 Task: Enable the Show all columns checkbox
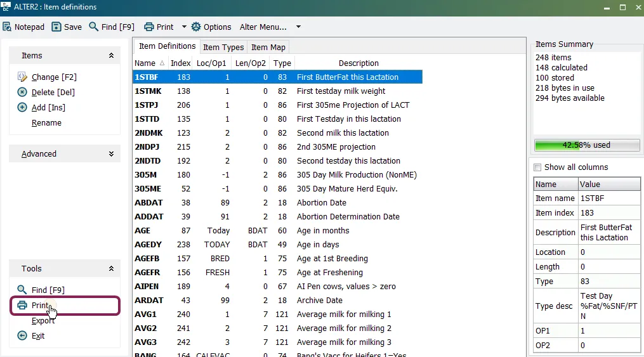537,167
